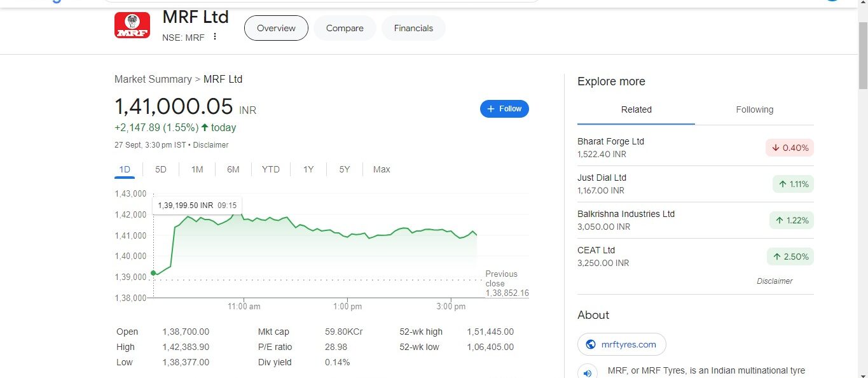Screen dimensions: 868x378
Task: Click the Open value 1,38,700.00
Action: 186,332
